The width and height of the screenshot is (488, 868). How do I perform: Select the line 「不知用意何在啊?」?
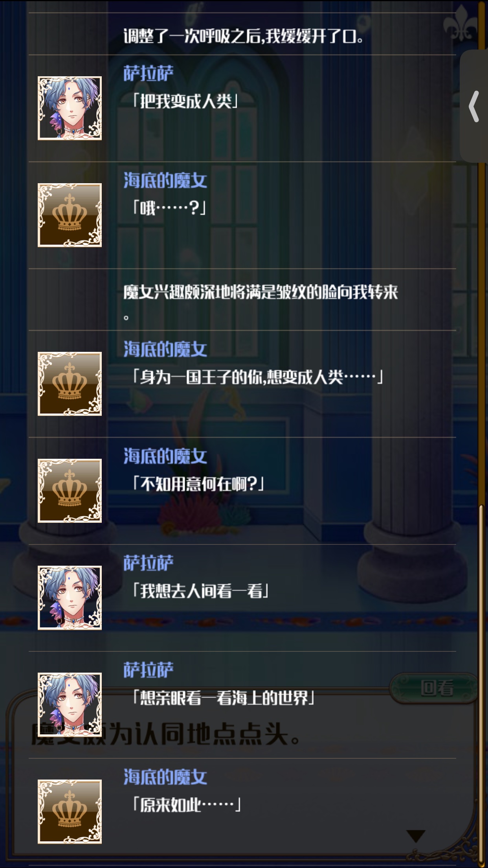click(x=198, y=484)
